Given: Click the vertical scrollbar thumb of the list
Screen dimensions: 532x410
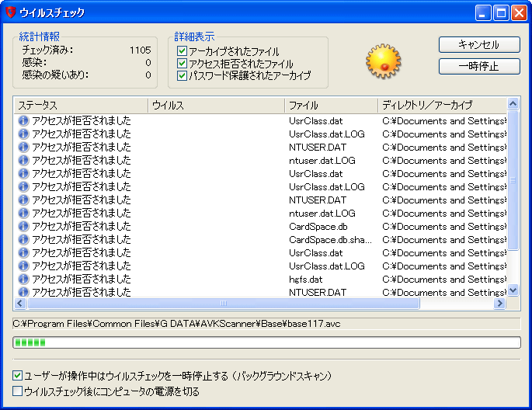Looking at the screenshot, I should 513,180.
